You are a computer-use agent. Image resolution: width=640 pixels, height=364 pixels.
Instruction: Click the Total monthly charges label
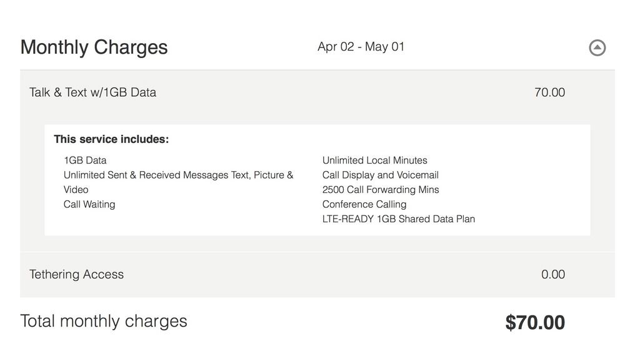tap(104, 321)
